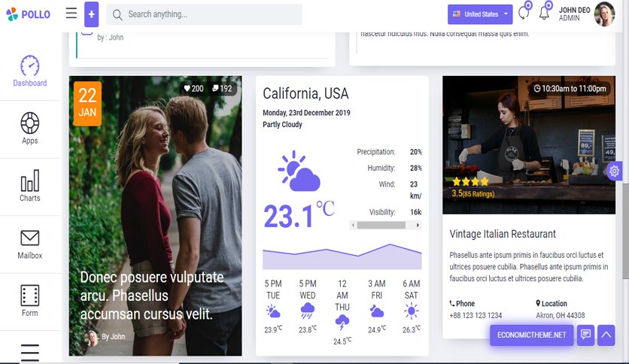The image size is (629, 364).
Task: Toggle the hamburger sidebar menu
Action: click(71, 14)
